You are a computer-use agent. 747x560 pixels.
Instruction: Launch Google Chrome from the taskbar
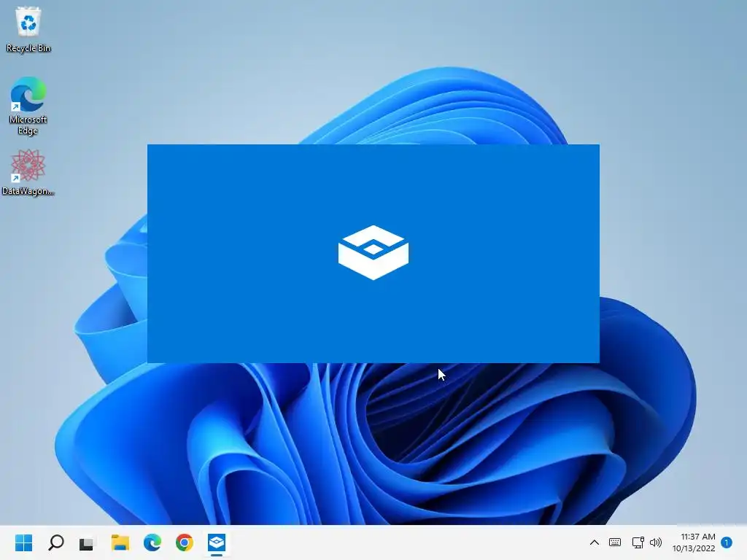(185, 542)
